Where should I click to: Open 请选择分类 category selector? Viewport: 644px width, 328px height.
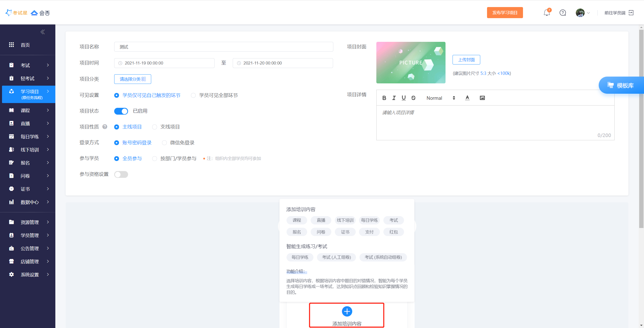click(x=133, y=79)
